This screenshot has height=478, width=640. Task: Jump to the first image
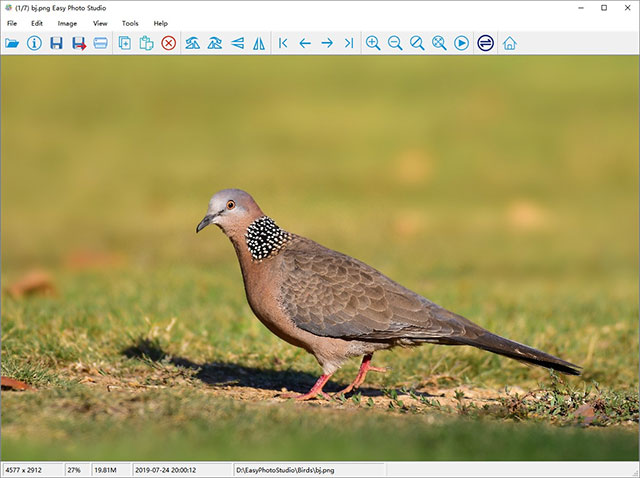[x=283, y=43]
